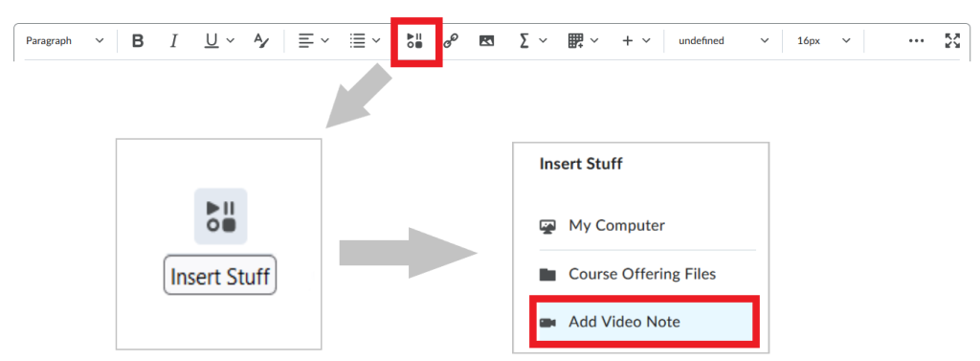980x361 pixels.
Task: Expand the text alignment dropdown arrow
Action: 324,40
